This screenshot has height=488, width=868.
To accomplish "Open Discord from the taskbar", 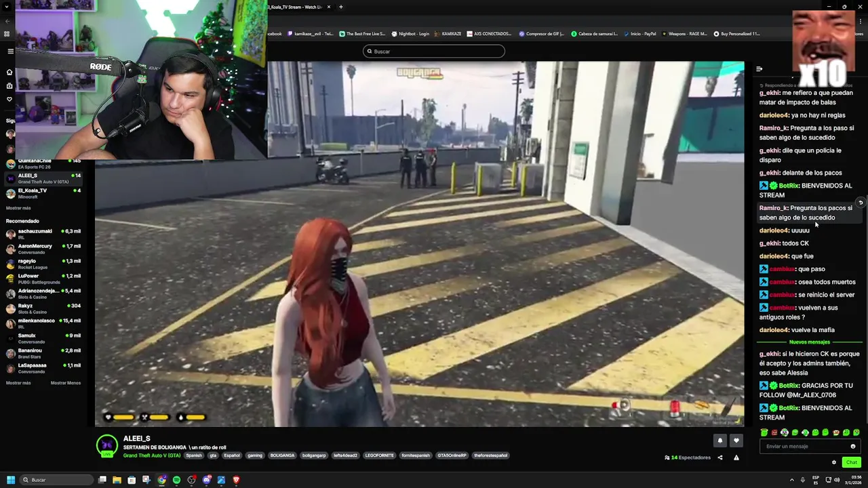I will 206,480.
